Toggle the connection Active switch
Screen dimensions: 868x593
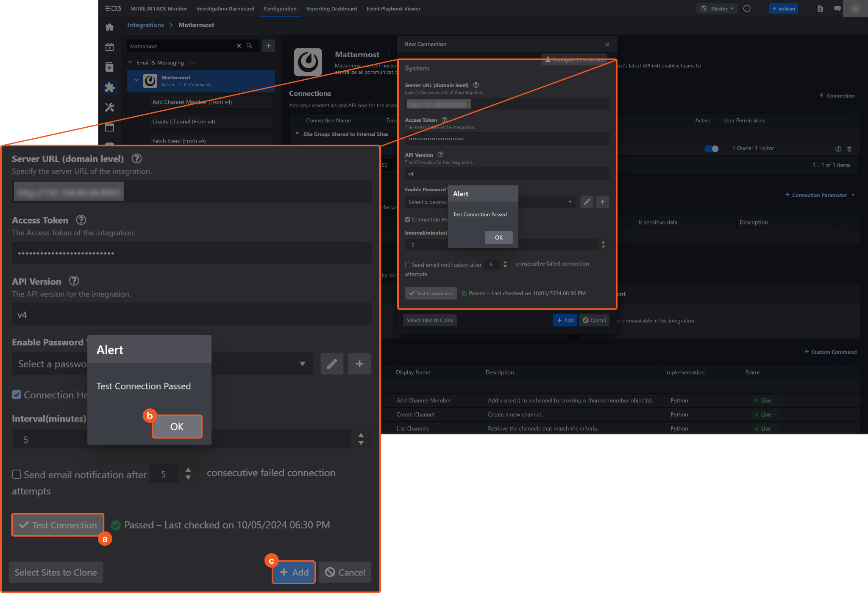(711, 148)
